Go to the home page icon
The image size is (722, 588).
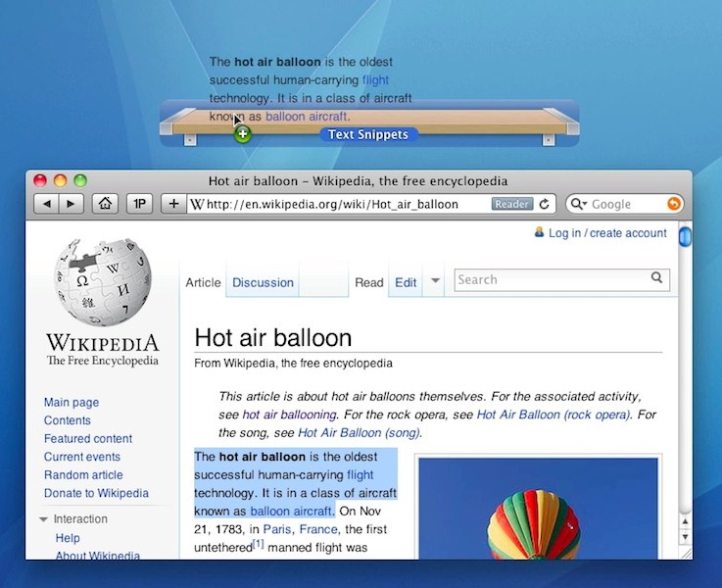[x=106, y=204]
